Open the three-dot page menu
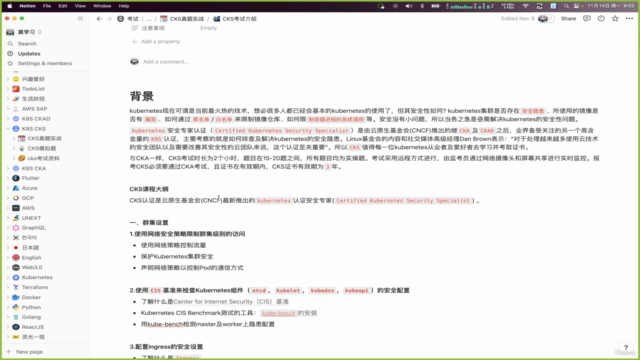The width and height of the screenshot is (640, 360). click(629, 18)
